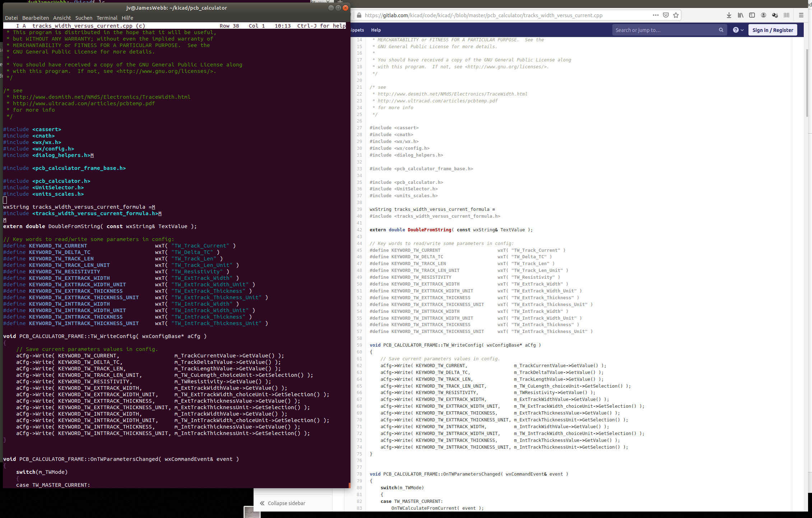Click the Sign in / Register button
Screen dimensions: 812x518
pos(772,30)
